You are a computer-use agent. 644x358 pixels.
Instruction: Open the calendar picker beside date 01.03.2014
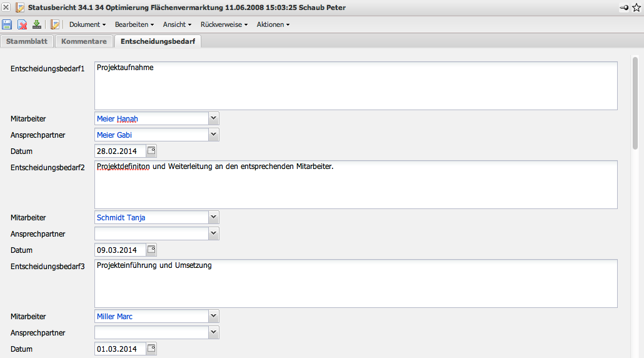tap(151, 349)
